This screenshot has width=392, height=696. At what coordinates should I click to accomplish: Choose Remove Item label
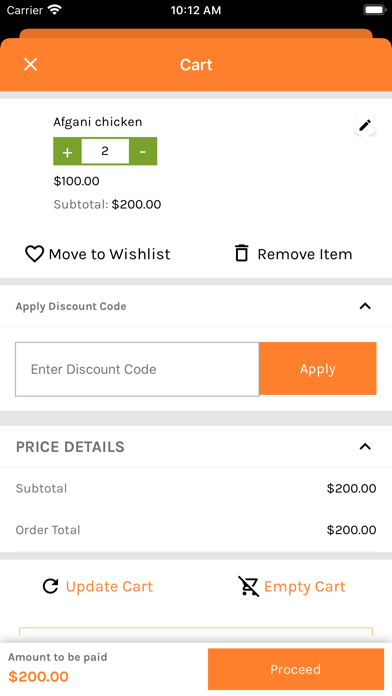tap(305, 254)
